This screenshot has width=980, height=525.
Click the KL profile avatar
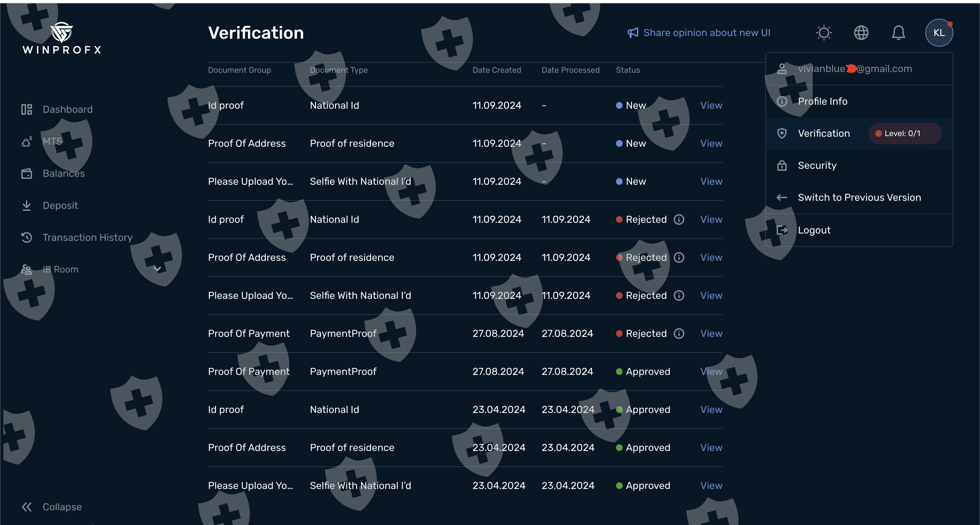(x=939, y=33)
